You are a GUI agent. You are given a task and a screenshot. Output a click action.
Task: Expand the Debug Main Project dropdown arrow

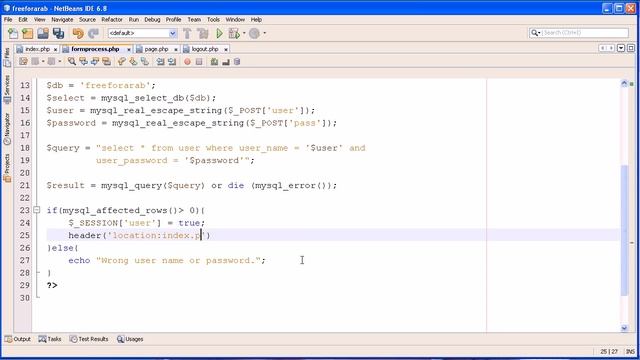[x=244, y=33]
